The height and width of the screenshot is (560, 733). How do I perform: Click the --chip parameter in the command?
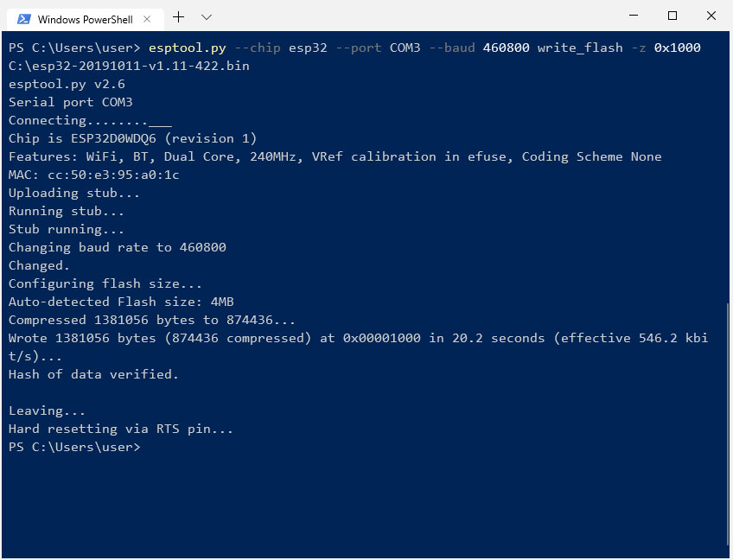click(258, 48)
